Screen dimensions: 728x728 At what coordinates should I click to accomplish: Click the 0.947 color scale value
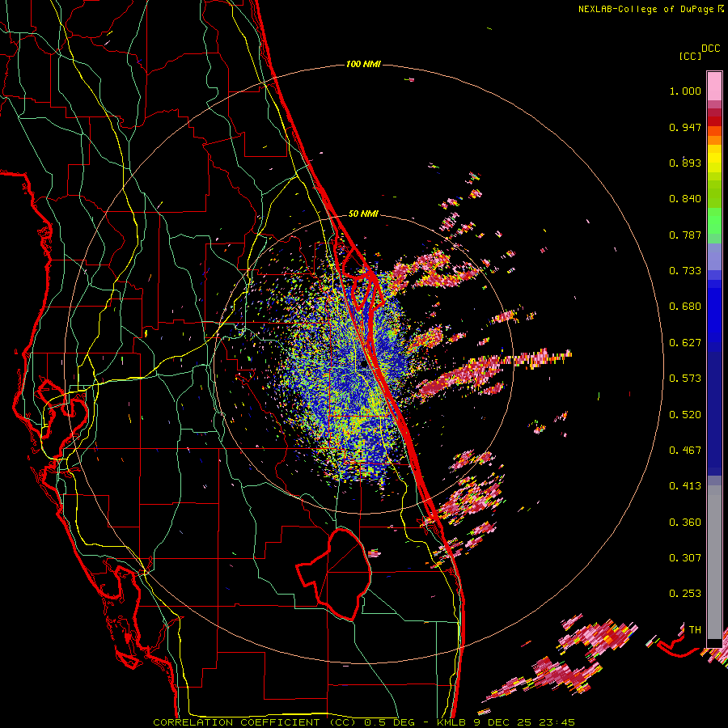(685, 127)
